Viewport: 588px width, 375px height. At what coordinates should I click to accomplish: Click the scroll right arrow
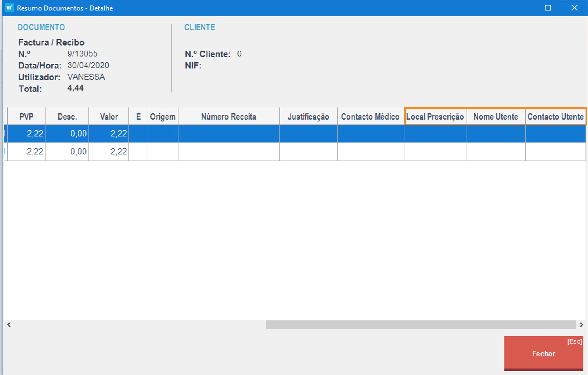pos(581,324)
